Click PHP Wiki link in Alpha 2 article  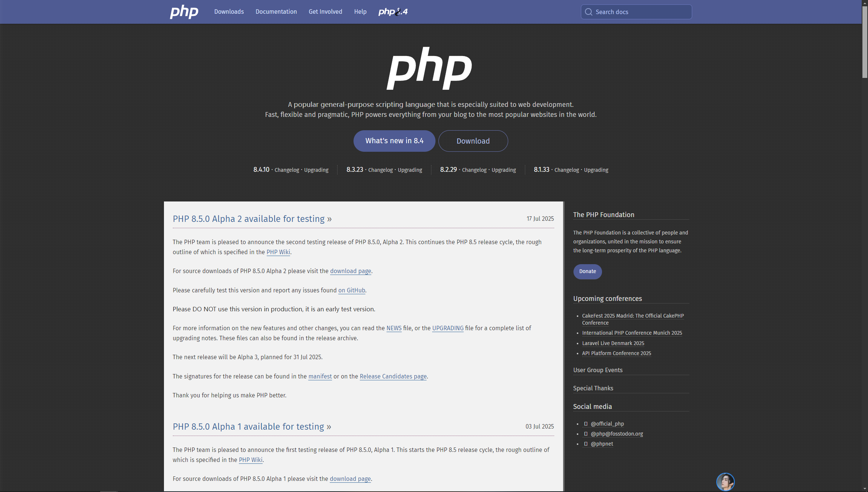(278, 252)
